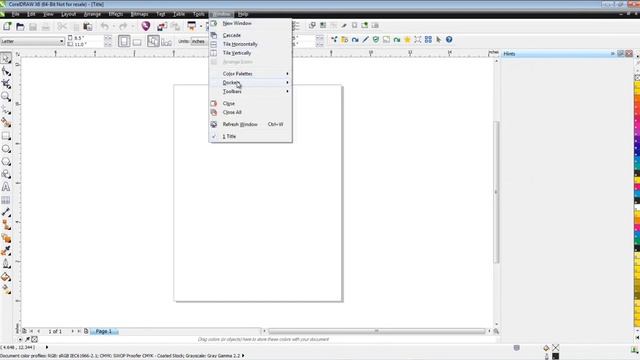Click the page width field 8.5

click(88, 38)
